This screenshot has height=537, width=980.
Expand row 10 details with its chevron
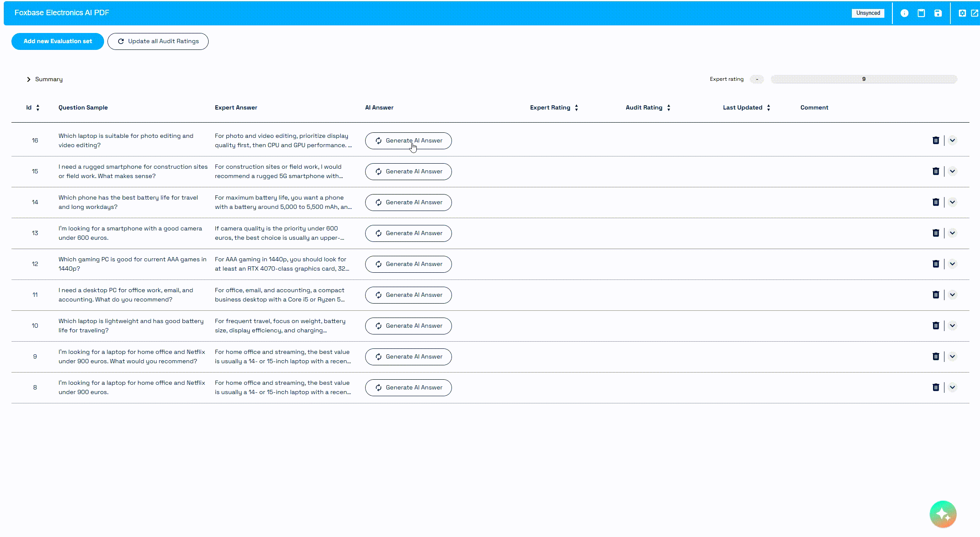(x=952, y=326)
